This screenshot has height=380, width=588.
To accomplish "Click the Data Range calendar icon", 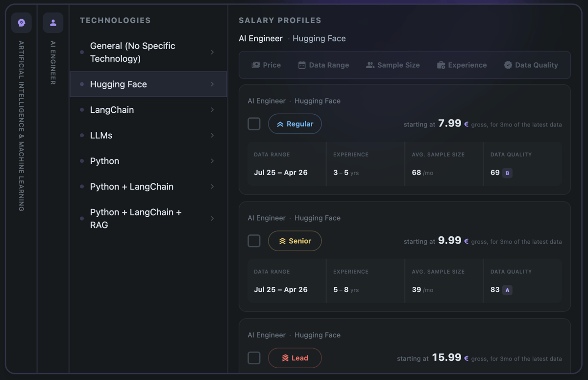I will click(x=302, y=65).
